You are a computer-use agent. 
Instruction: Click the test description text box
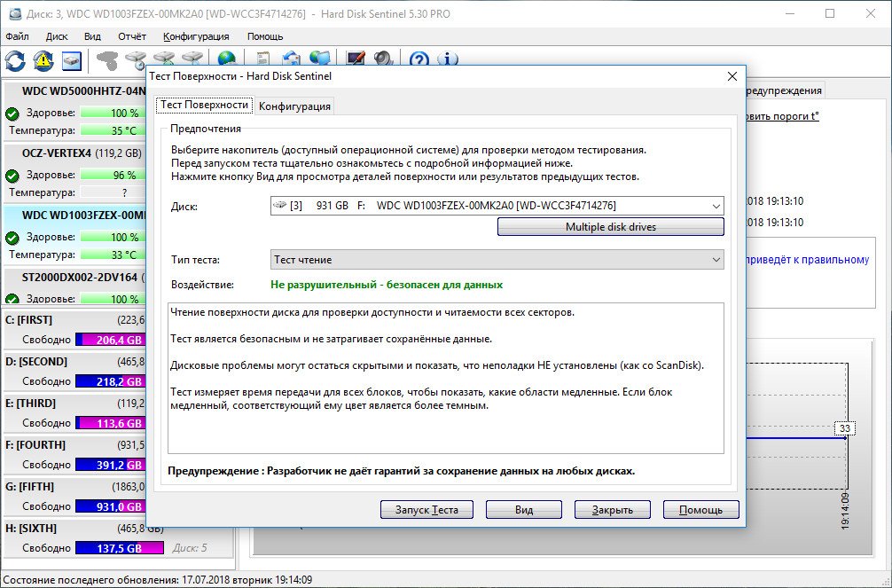pos(446,378)
